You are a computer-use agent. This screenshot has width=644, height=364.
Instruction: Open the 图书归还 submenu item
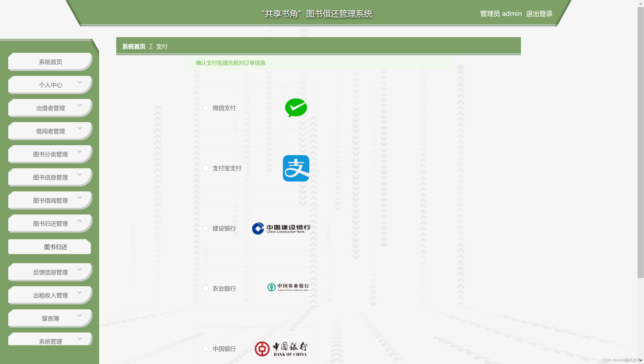[x=56, y=247]
